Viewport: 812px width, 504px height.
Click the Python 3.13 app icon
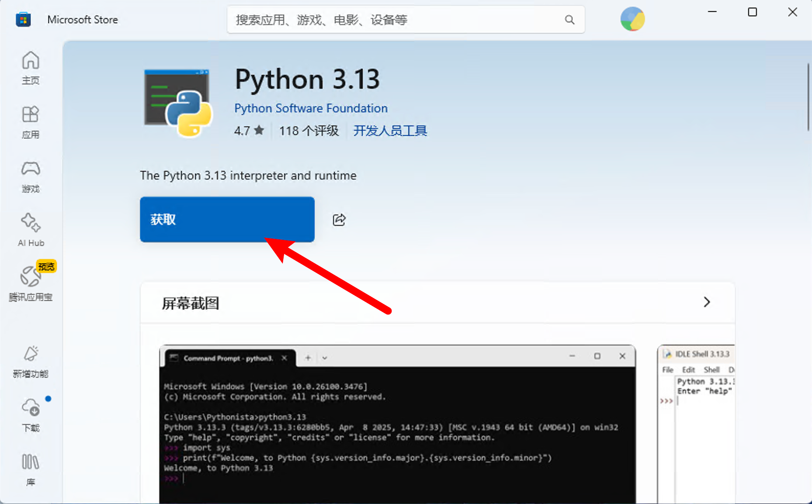point(178,103)
